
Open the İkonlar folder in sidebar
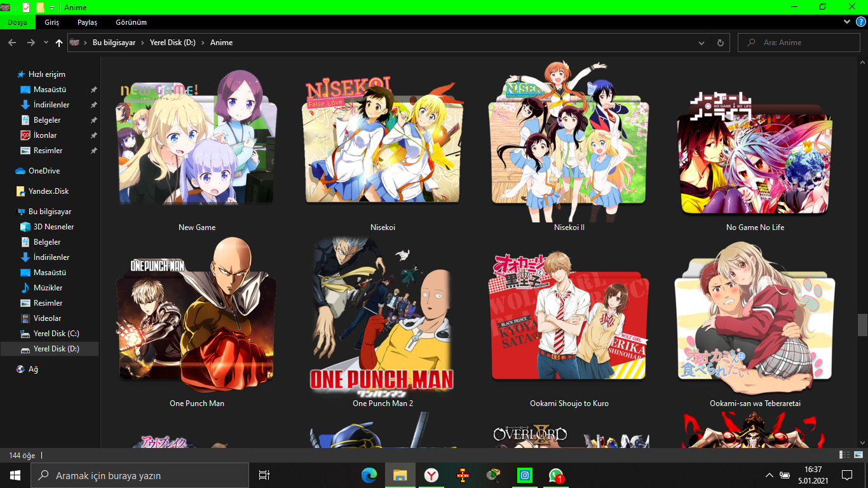coord(45,135)
